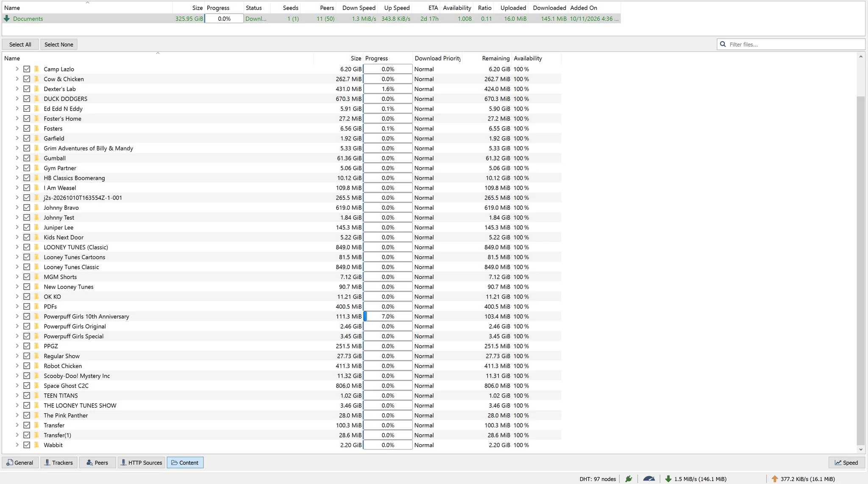Screen dimensions: 868x484
Task: Click the connection status plug icon
Action: coord(629,479)
